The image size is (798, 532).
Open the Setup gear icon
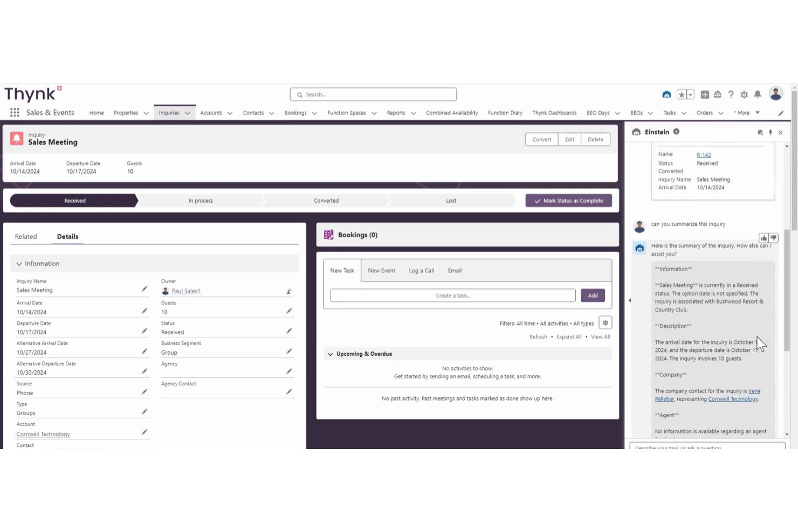coord(744,95)
